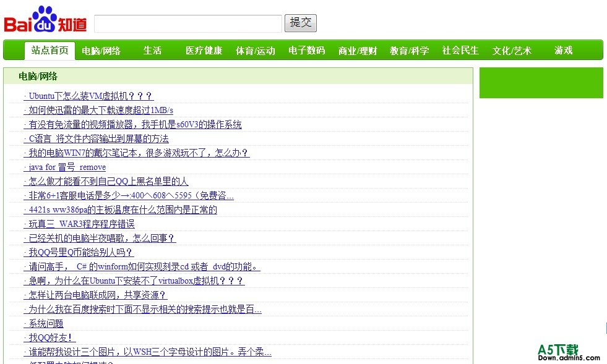Viewport: 607px width, 364px height.
Task: Open question Ubuntu下怎么装VM虚拟机
Action: [88, 96]
